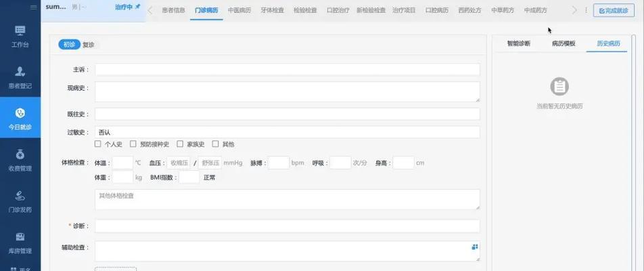Click the 正常 BMI status text

[210, 178]
